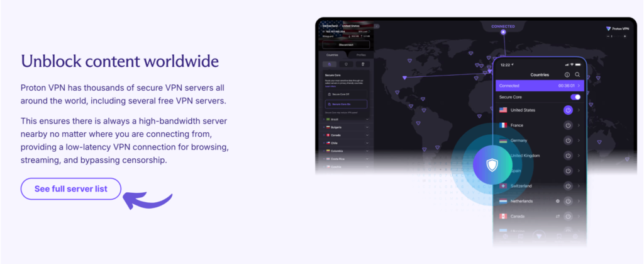644x264 pixels.
Task: Expand the Canada row chevron in the desktop list
Action: point(367,135)
